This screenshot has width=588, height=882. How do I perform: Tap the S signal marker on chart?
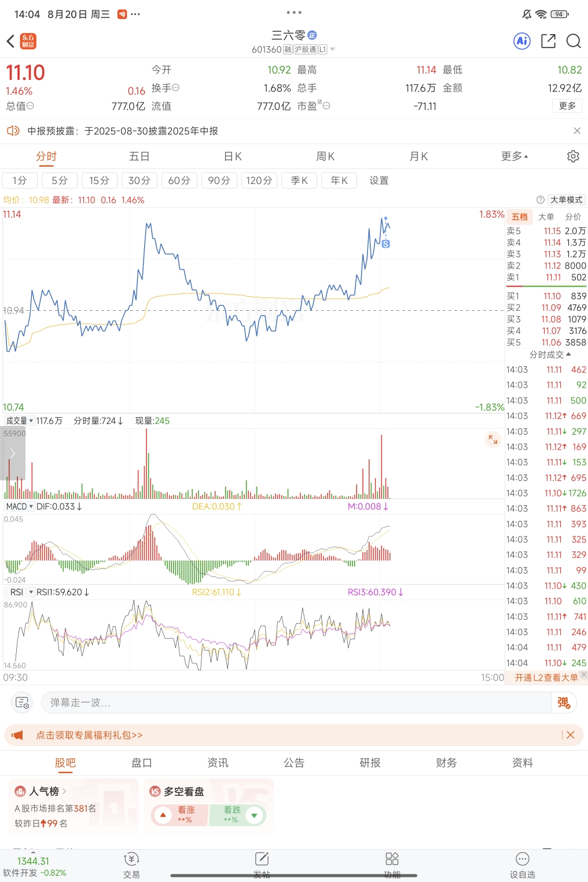pos(386,244)
